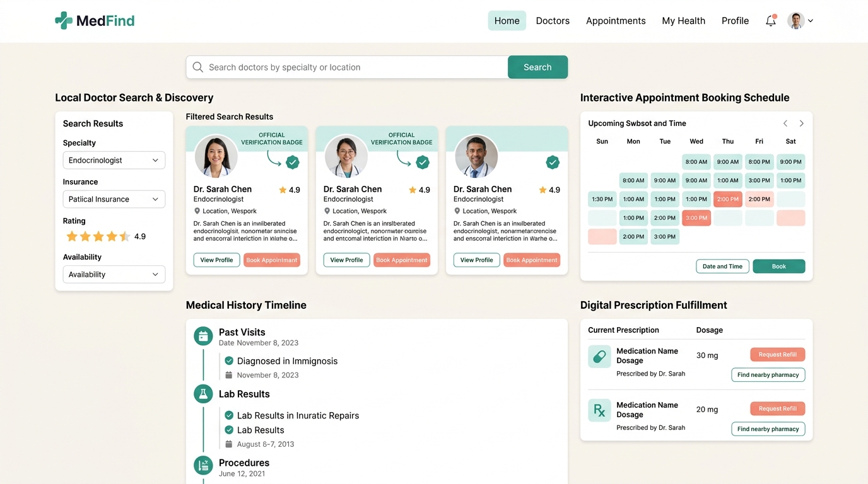Click the check icon beside Diagnosed in Immignosis
This screenshot has height=484, width=868.
pyautogui.click(x=229, y=361)
